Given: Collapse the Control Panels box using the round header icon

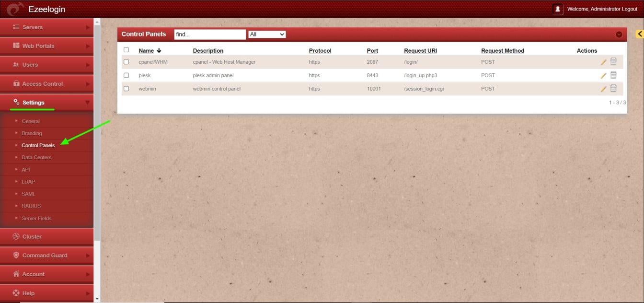Looking at the screenshot, I should tap(619, 35).
